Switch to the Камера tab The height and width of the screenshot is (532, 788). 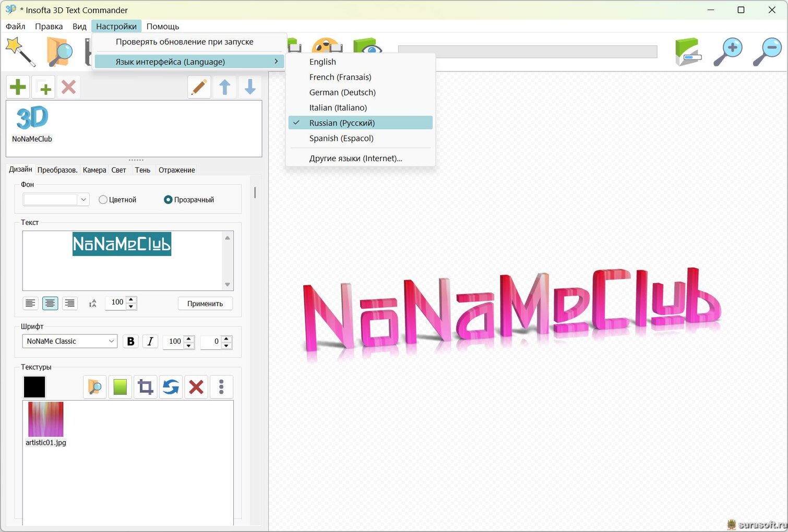[x=94, y=170]
